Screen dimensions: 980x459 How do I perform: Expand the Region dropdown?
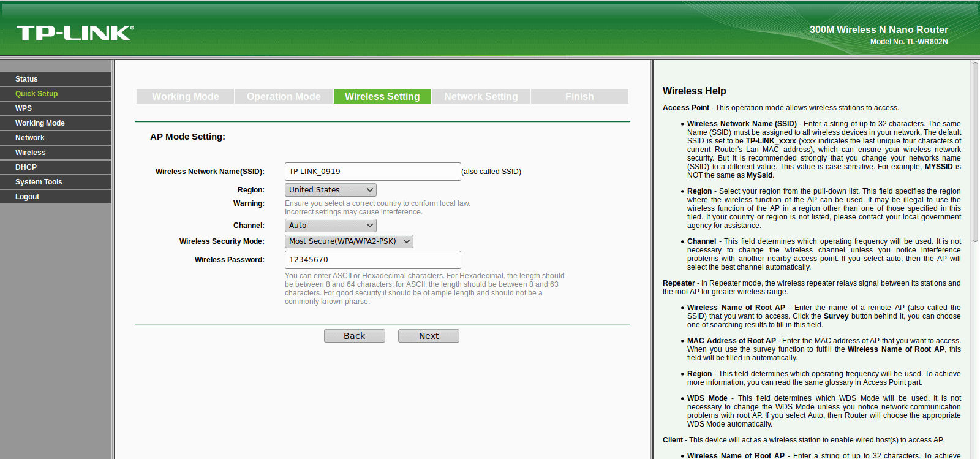coord(331,190)
